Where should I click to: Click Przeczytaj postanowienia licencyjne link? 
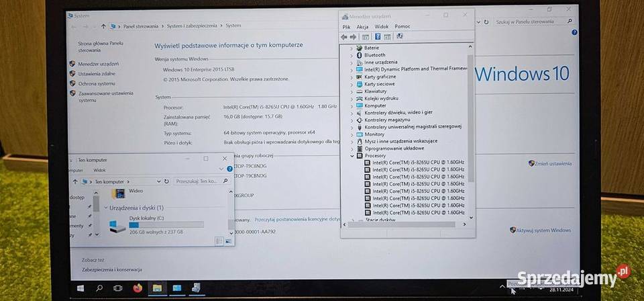[x=297, y=220]
